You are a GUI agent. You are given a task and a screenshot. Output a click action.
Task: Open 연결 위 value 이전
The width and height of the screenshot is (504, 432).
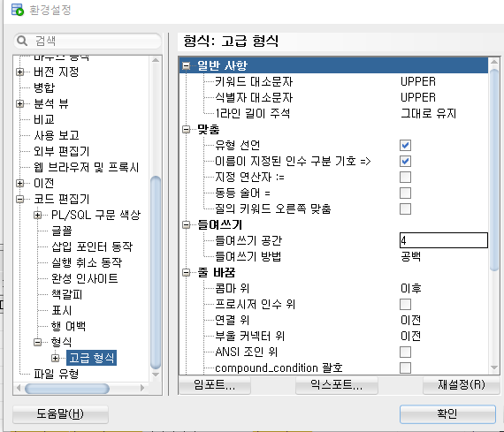pos(411,320)
